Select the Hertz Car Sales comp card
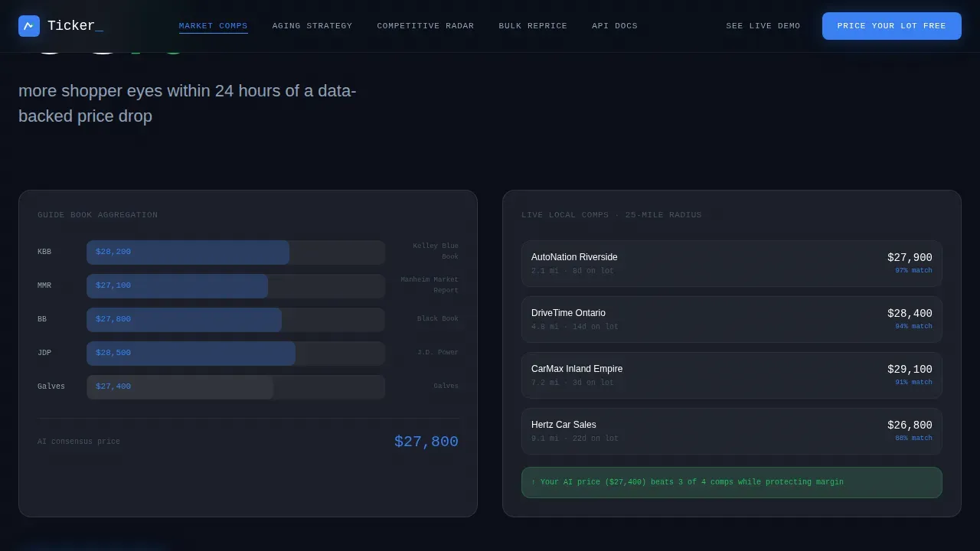This screenshot has height=551, width=980. point(732,432)
